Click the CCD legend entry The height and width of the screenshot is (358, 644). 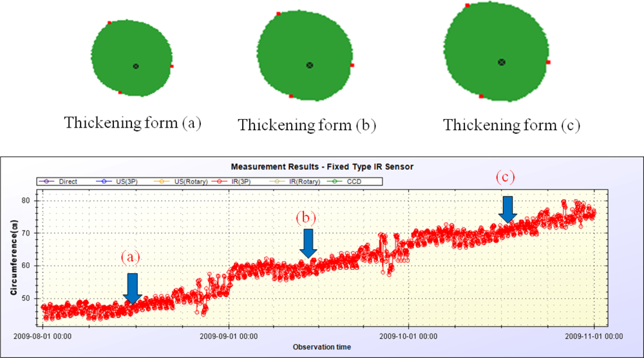[x=344, y=182]
